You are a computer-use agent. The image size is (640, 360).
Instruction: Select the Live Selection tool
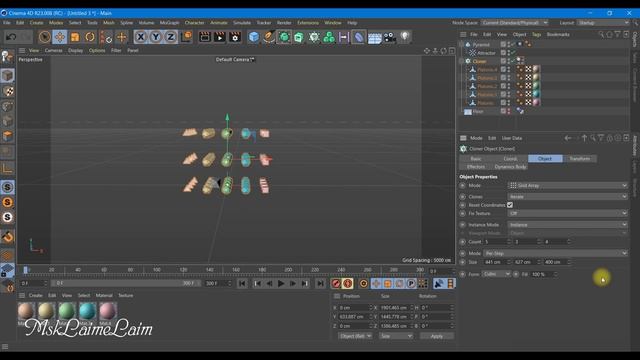pos(44,37)
